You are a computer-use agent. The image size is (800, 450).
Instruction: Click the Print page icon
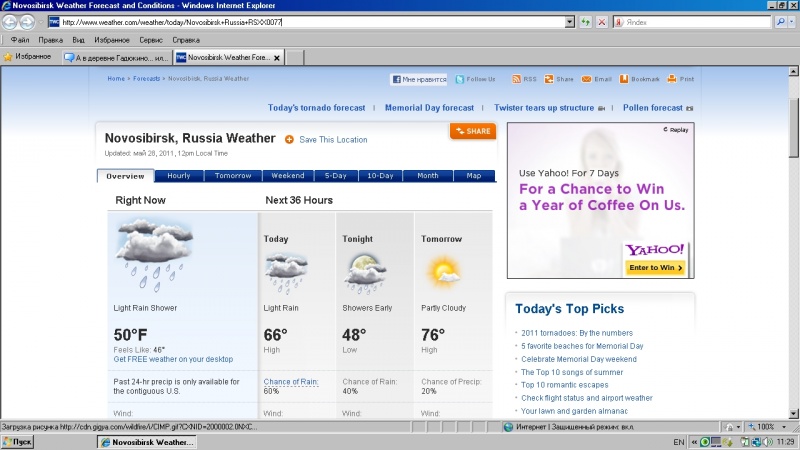673,79
